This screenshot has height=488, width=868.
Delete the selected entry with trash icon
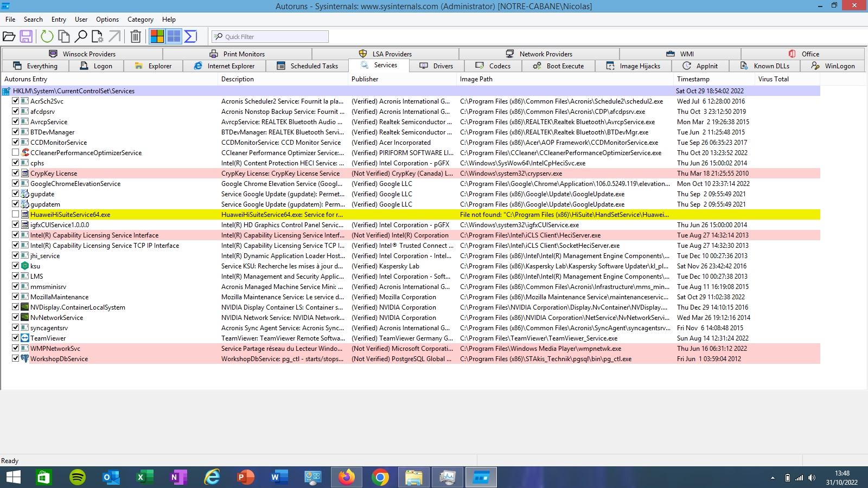pyautogui.click(x=136, y=36)
